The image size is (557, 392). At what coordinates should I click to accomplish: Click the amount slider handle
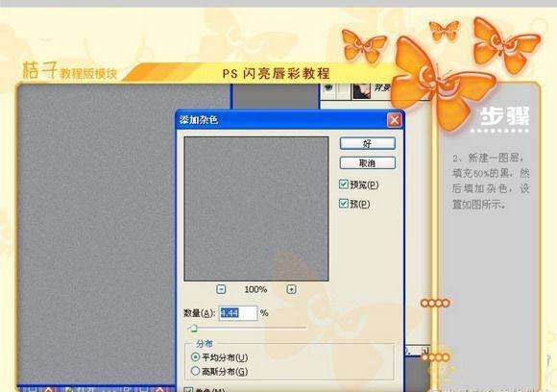click(194, 328)
